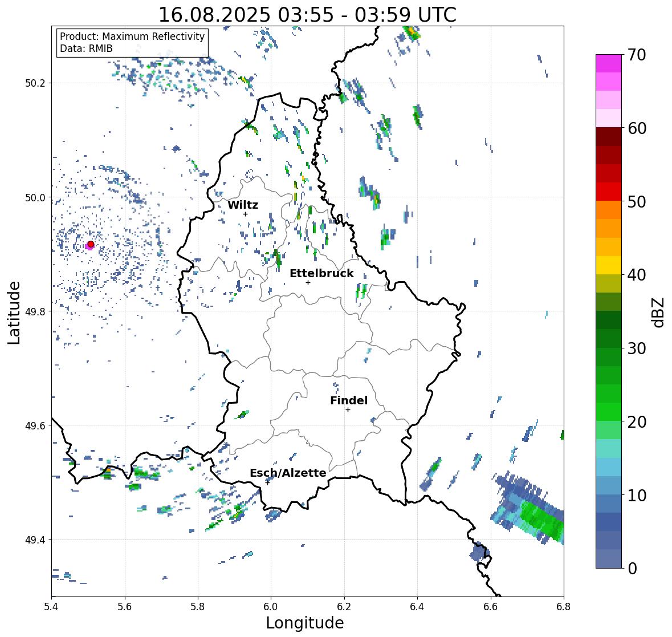Click the 5.6 longitude tick label

pyautogui.click(x=125, y=606)
